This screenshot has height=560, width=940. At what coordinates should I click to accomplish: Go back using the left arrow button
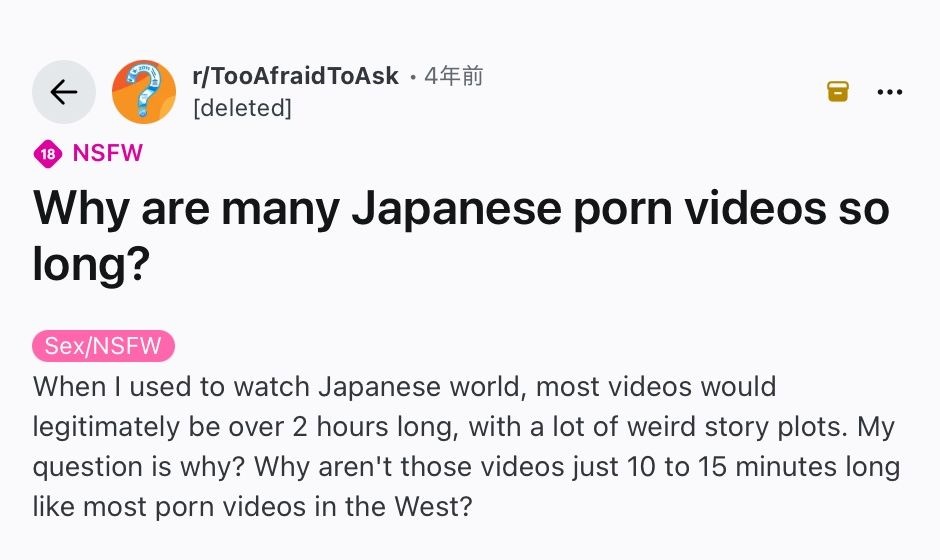pyautogui.click(x=64, y=92)
